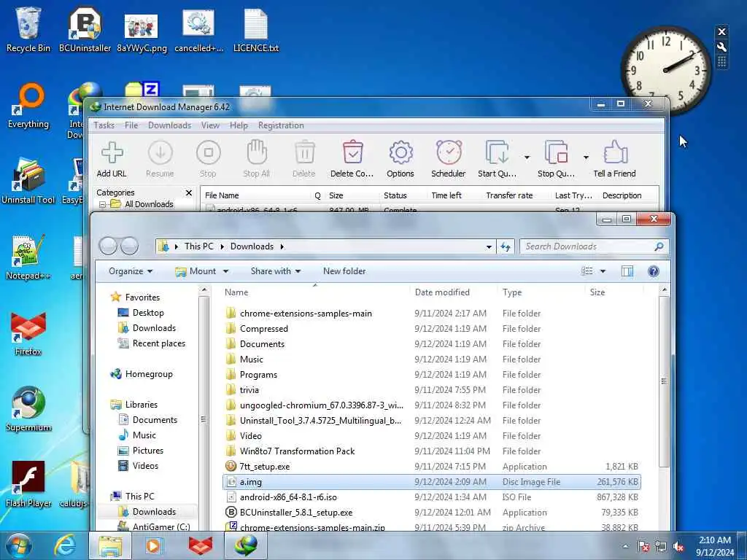Open the Organize dropdown in Explorer
The height and width of the screenshot is (560, 747).
131,271
